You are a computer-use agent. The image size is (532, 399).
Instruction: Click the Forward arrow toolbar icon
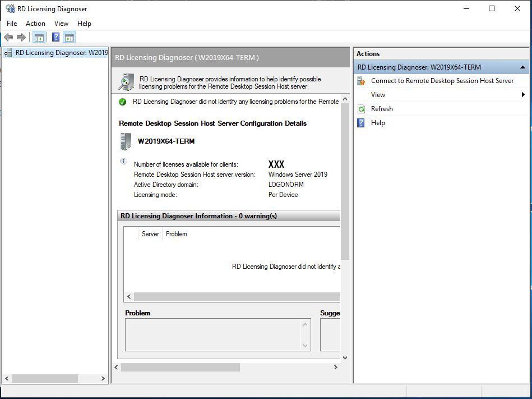(x=21, y=38)
